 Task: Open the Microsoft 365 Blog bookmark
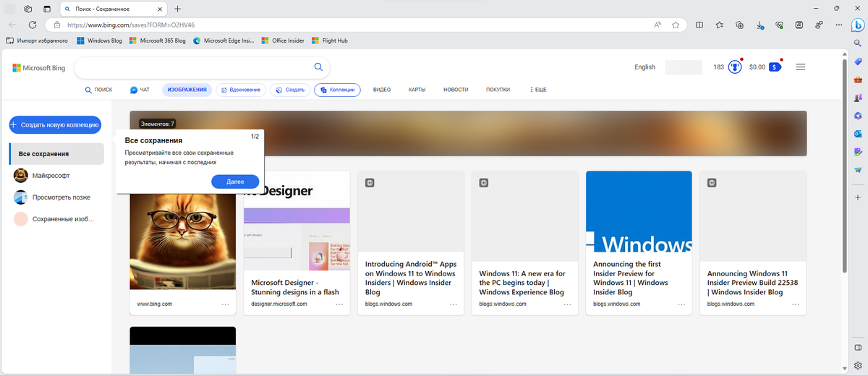pos(157,40)
